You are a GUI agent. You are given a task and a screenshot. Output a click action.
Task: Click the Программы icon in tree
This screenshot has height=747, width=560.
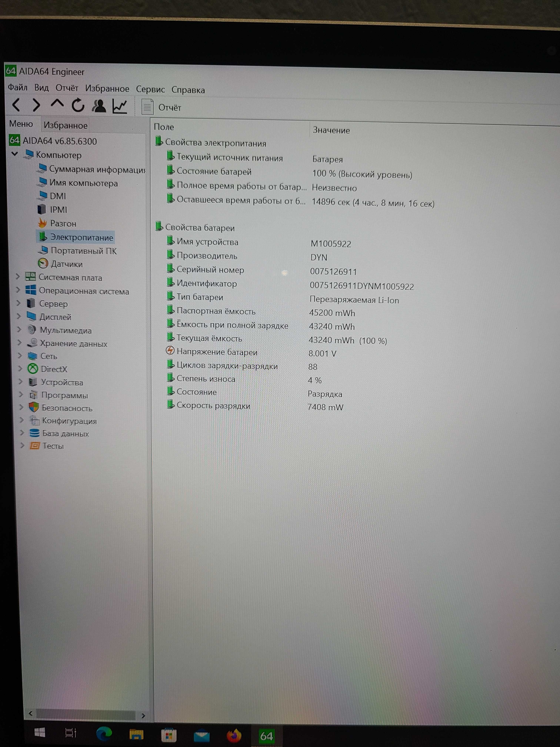[33, 395]
